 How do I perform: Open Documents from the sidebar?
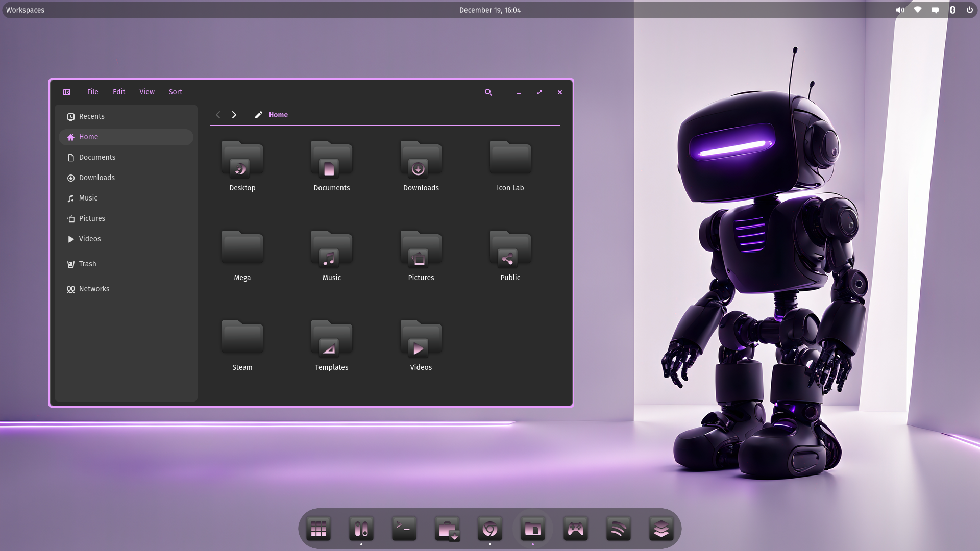126,157
